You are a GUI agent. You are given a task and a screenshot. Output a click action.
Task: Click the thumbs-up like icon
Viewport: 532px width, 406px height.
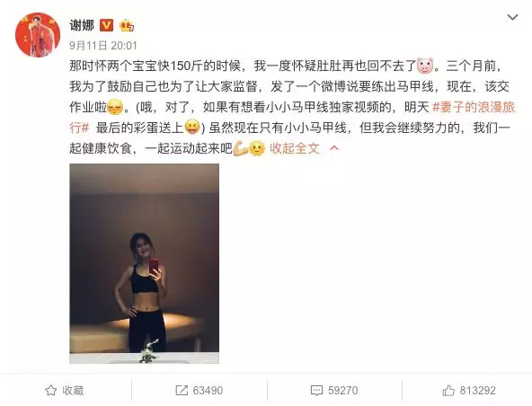coord(448,391)
